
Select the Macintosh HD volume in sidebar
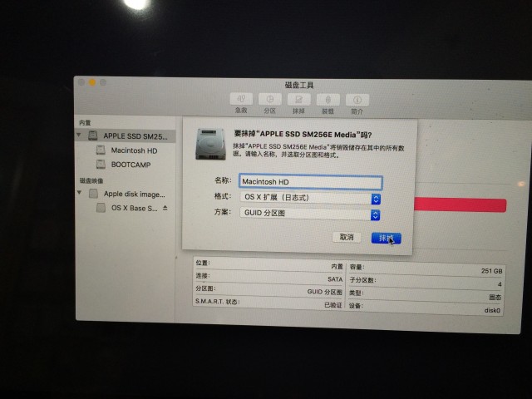coord(134,150)
